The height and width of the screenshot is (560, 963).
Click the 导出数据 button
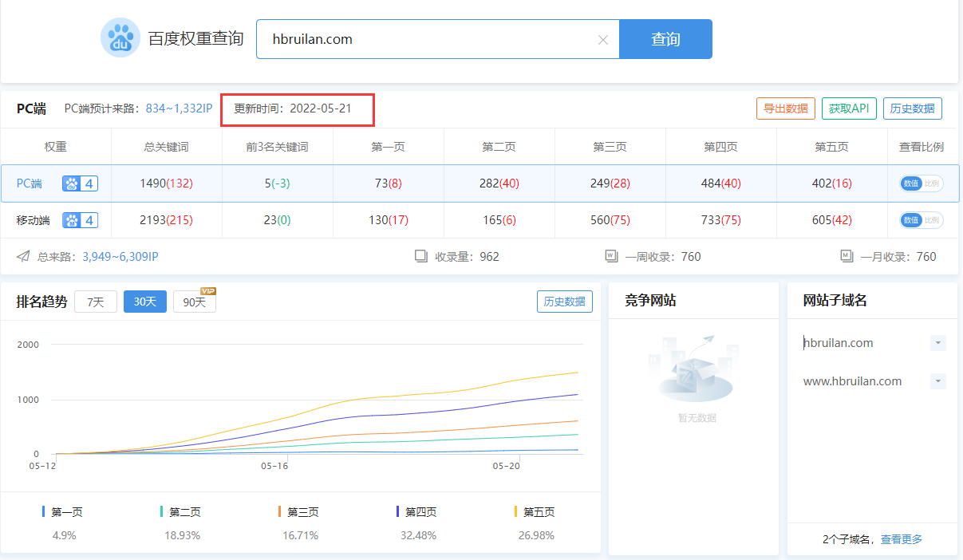(786, 108)
